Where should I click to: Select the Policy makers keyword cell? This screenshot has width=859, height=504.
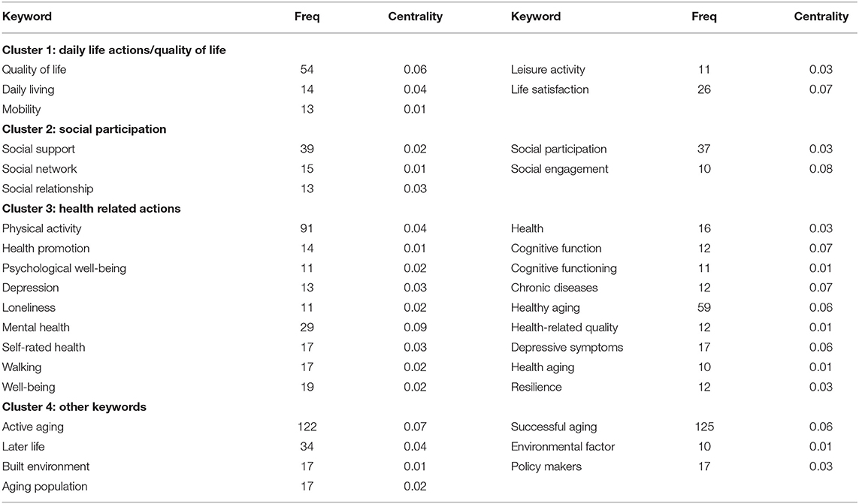(x=546, y=466)
